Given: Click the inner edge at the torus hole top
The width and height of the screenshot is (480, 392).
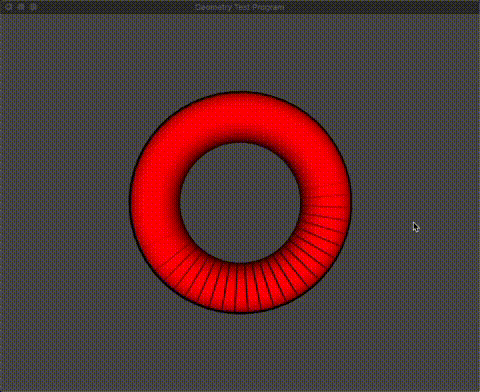Looking at the screenshot, I should pos(240,143).
